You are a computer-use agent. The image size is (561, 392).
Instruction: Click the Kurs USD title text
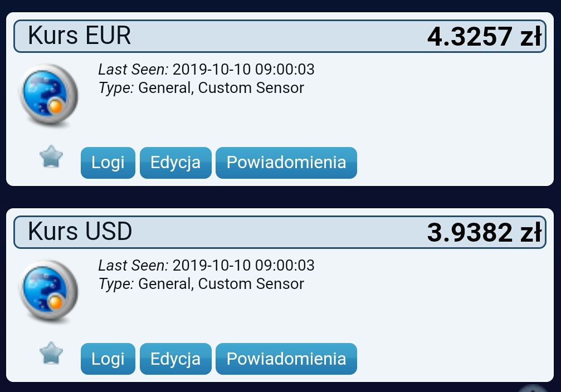(80, 232)
